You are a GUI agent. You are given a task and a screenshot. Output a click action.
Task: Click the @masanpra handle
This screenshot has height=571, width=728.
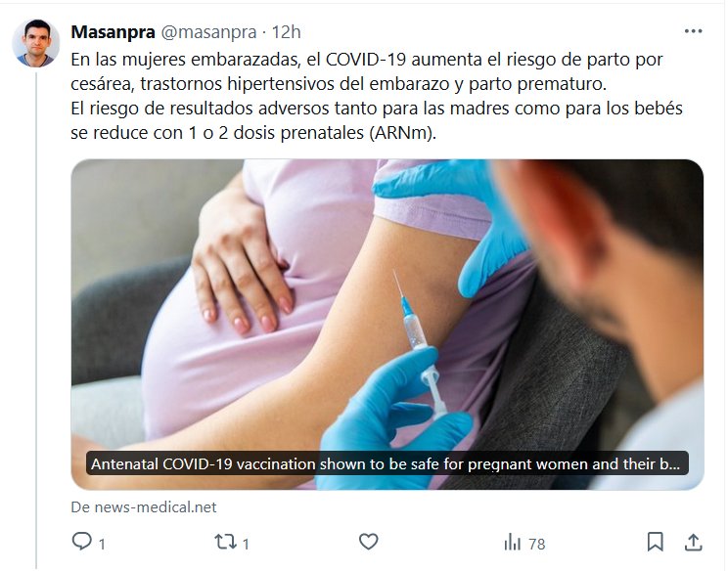point(209,32)
